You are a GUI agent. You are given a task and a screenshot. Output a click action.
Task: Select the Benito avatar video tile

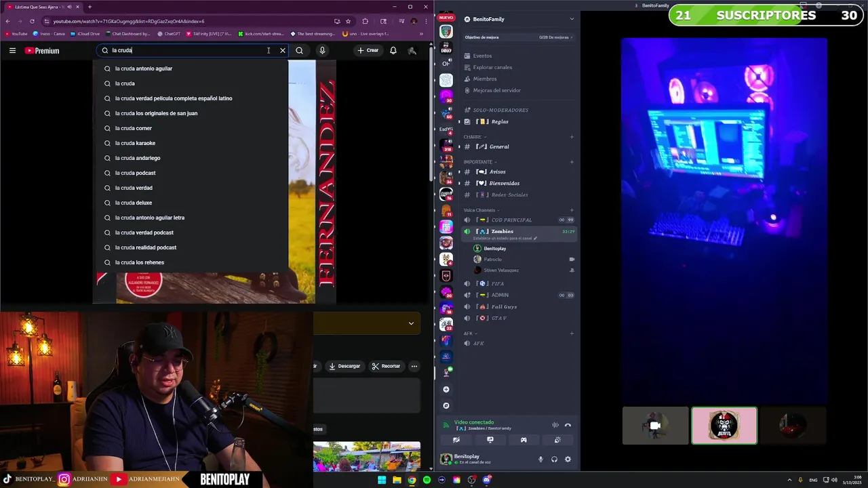click(724, 426)
